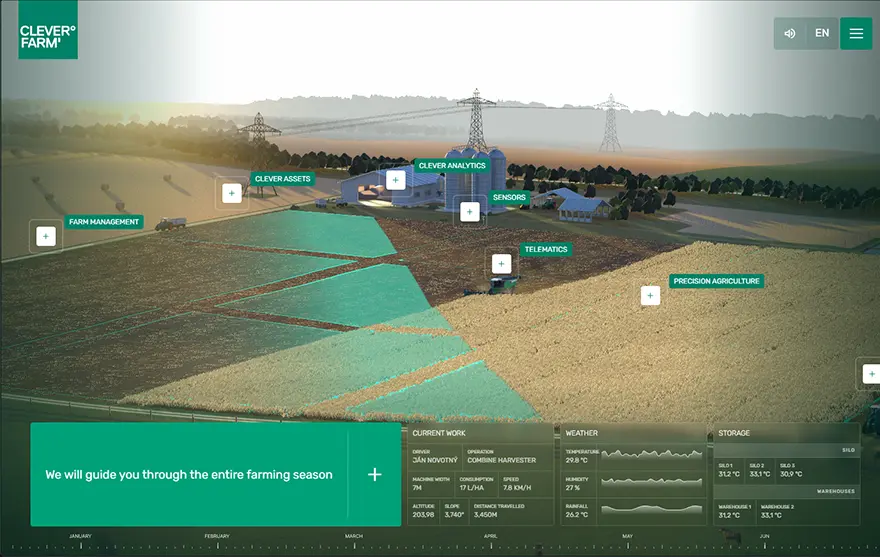The width and height of the screenshot is (880, 557).
Task: Click Warehouse 2 temperature 33,1 °C
Action: [771, 515]
